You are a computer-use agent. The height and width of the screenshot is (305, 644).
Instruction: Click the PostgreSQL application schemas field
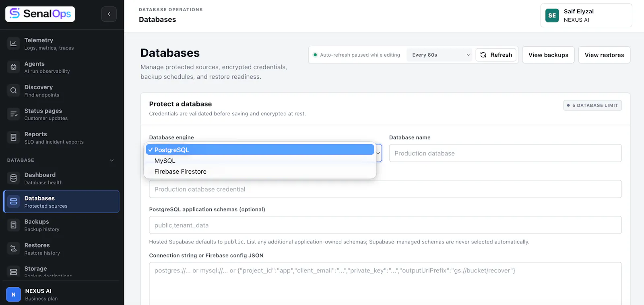tap(385, 225)
